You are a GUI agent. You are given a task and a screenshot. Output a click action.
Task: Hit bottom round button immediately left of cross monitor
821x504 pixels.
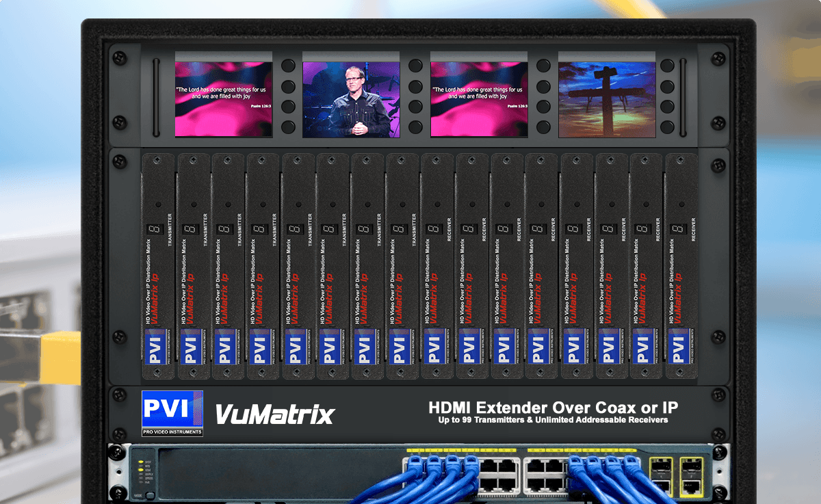[x=543, y=127]
